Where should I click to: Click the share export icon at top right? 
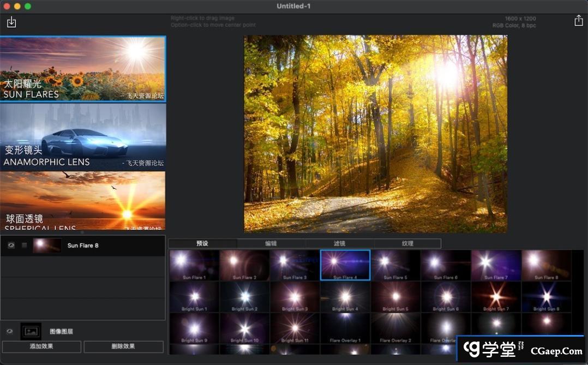click(579, 21)
